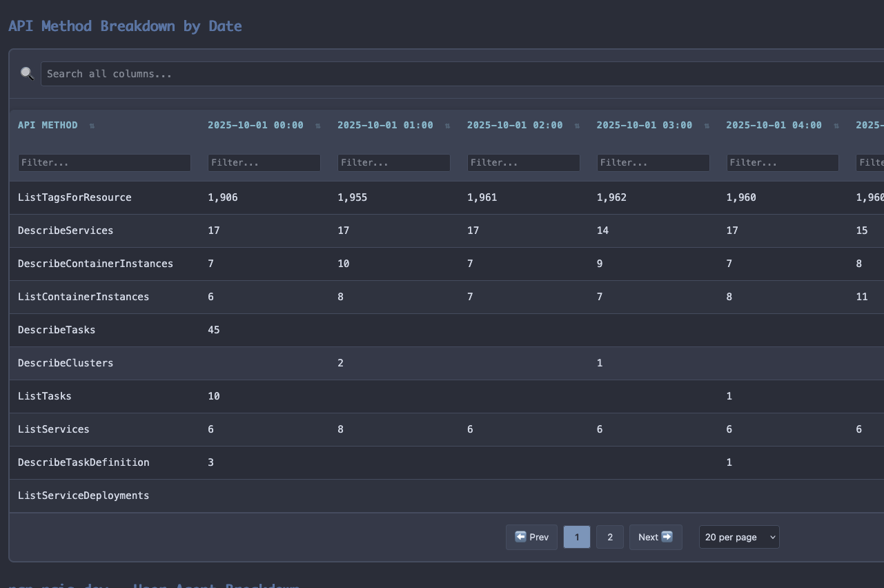Click sort icon for 2025-10-01 03:00 column
The width and height of the screenshot is (884, 588).
click(x=707, y=126)
